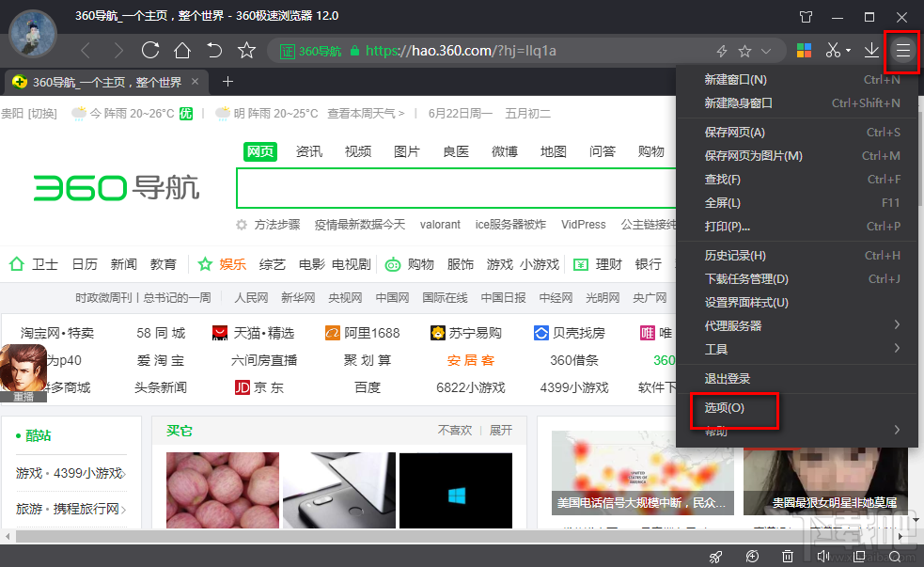
Task: Click the trash clean-traces icon in status bar
Action: tap(788, 557)
